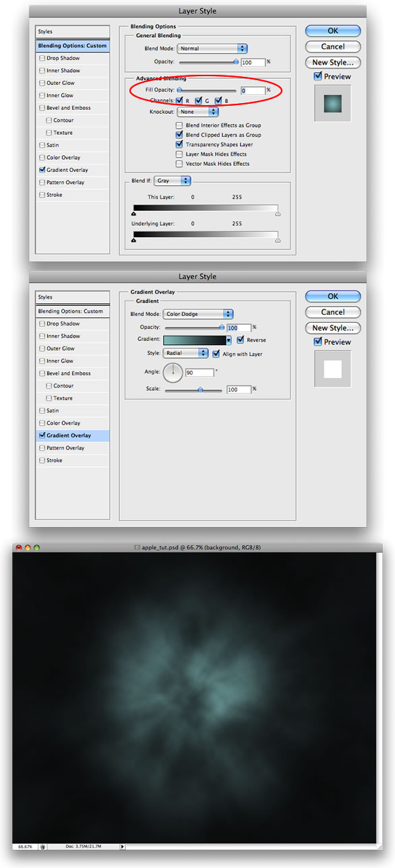Click the status bar arrow beside Doc size
395x868 pixels.
(x=122, y=846)
